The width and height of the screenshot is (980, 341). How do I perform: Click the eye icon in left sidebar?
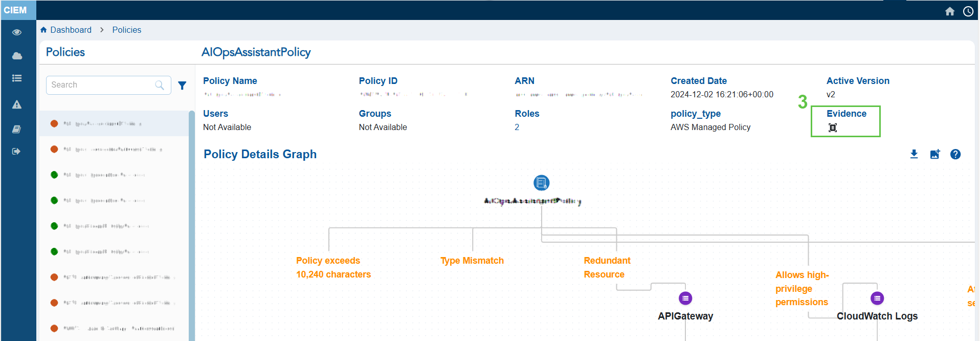pos(17,32)
